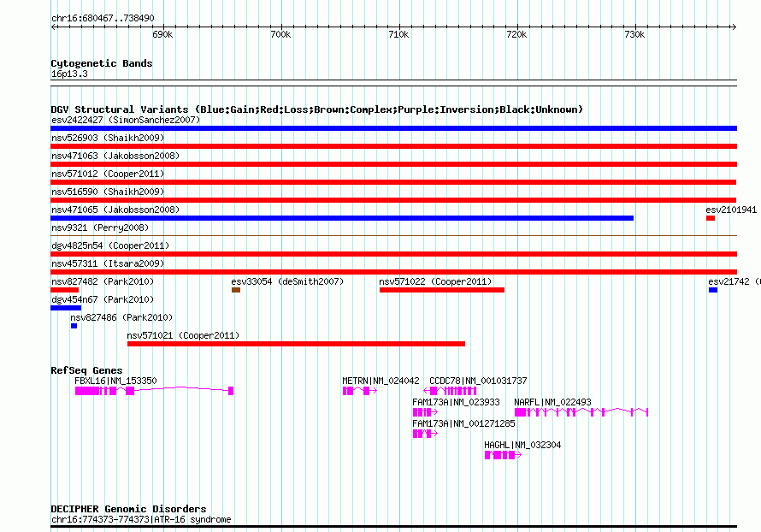
Task: Click the brown esv33054 complex variant block
Action: point(236,290)
